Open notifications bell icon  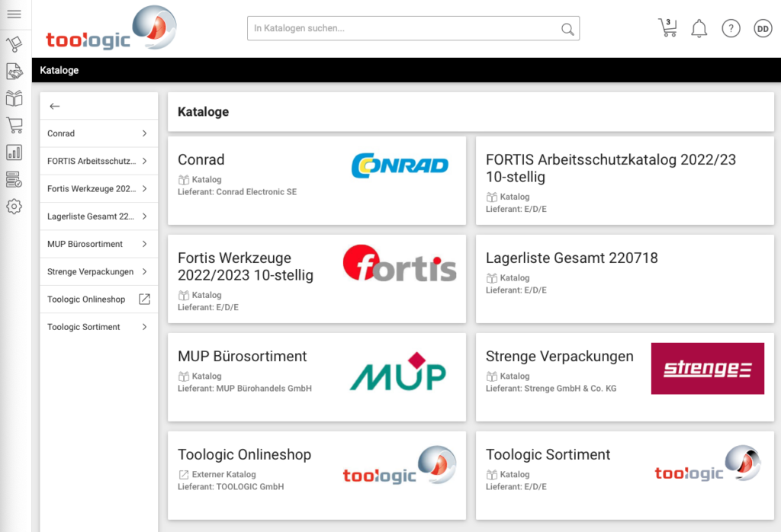[x=699, y=28]
